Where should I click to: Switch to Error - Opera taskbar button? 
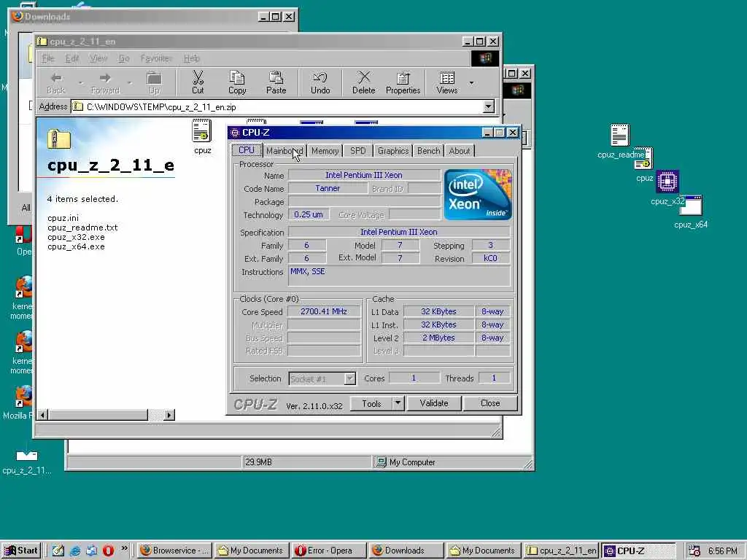[329, 551]
